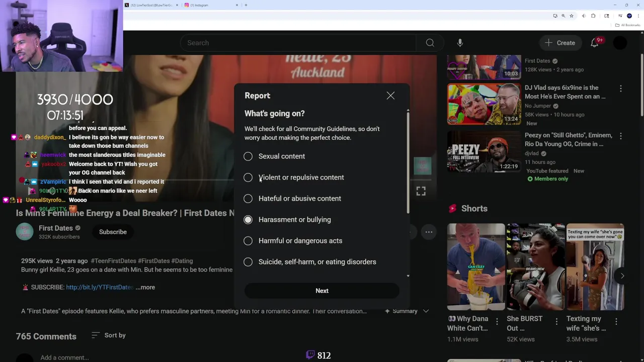The image size is (644, 362).
Task: Expand the description with ...more
Action: (145, 287)
